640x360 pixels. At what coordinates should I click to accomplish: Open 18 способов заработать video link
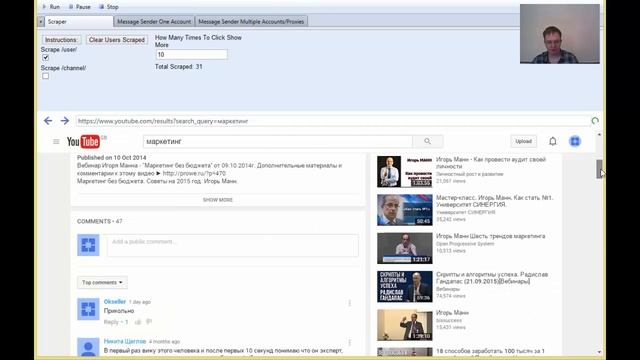pos(490,351)
